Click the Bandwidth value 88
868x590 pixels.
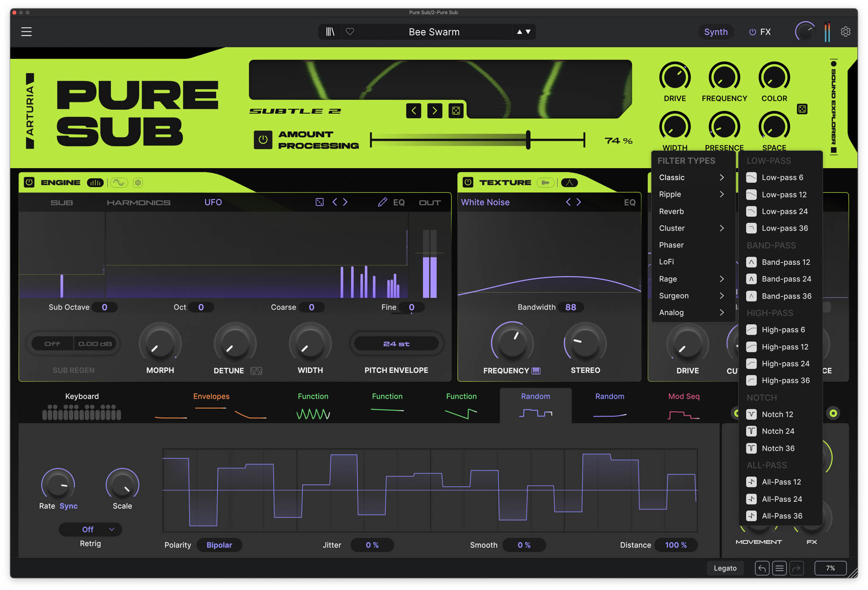(x=570, y=307)
